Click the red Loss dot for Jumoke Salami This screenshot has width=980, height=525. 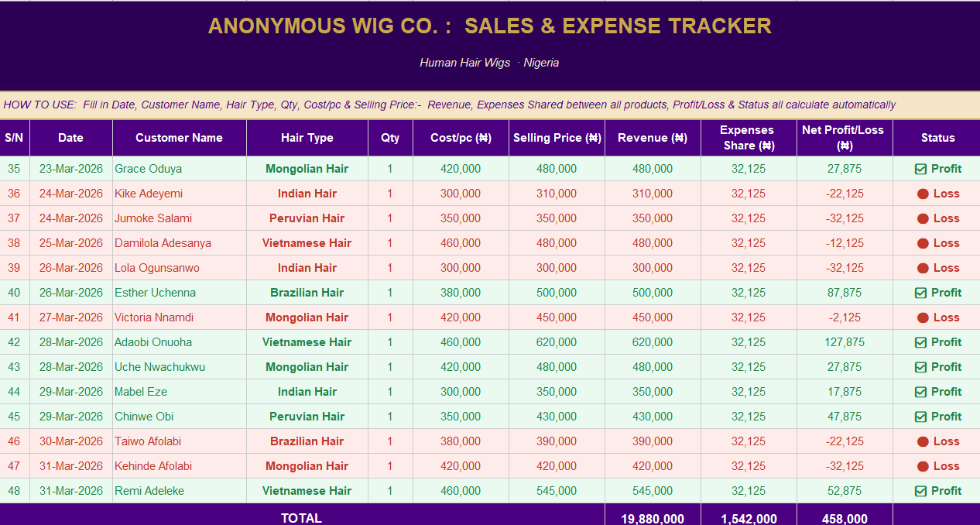click(923, 218)
